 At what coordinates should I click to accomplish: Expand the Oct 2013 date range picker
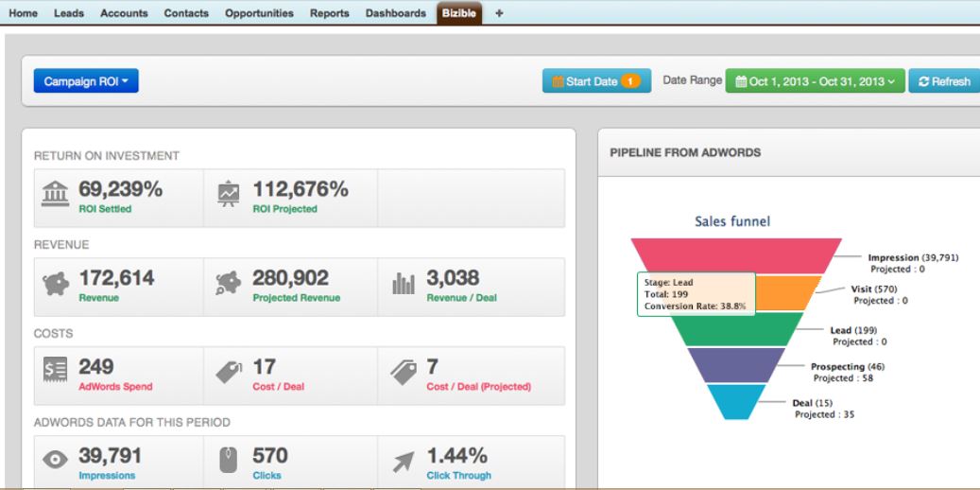816,82
